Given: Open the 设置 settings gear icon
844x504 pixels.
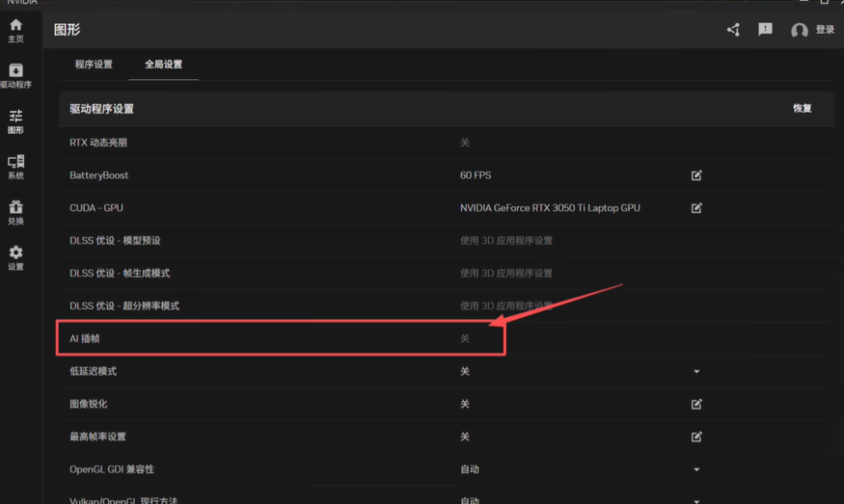Looking at the screenshot, I should click(16, 253).
